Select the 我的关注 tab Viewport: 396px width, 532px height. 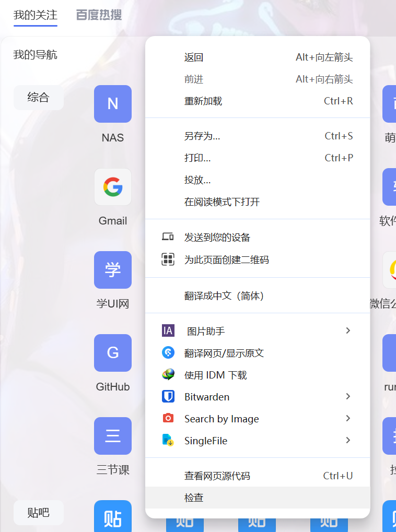(x=36, y=15)
